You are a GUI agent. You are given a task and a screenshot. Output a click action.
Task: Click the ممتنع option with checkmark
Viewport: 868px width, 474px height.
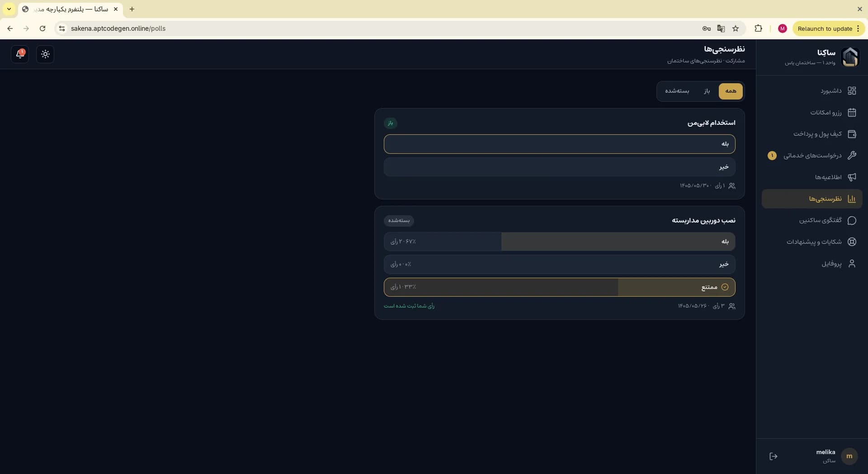(560, 287)
